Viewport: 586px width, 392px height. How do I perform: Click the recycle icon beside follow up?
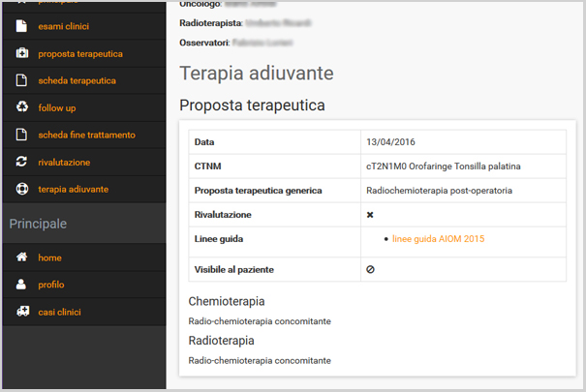(x=21, y=107)
